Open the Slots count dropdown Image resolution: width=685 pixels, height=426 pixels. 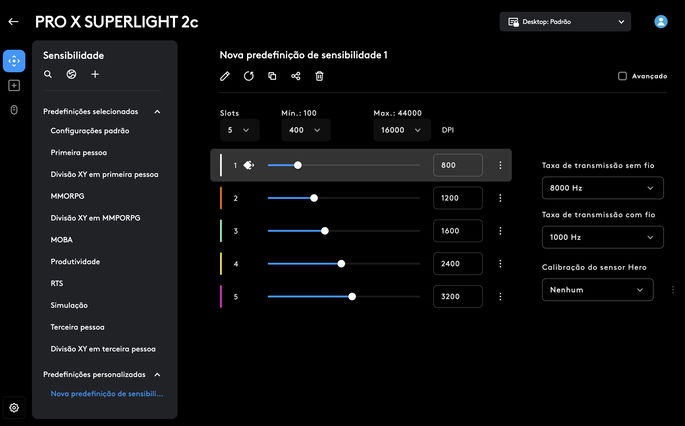tap(239, 130)
